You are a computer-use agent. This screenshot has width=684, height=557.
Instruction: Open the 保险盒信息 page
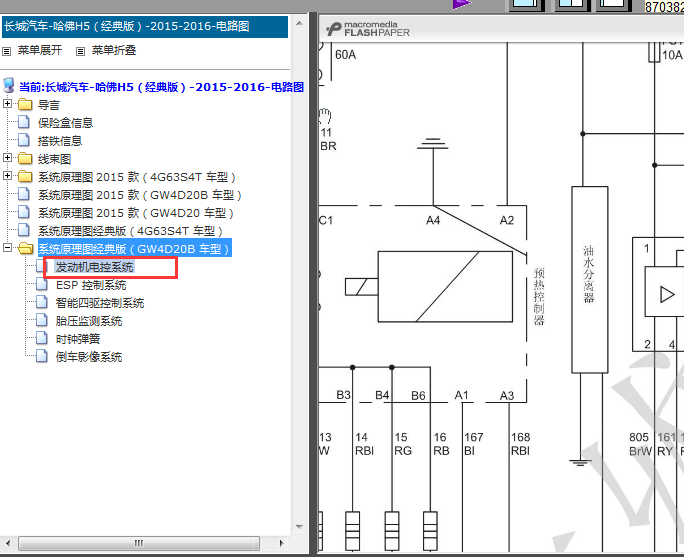(x=65, y=123)
